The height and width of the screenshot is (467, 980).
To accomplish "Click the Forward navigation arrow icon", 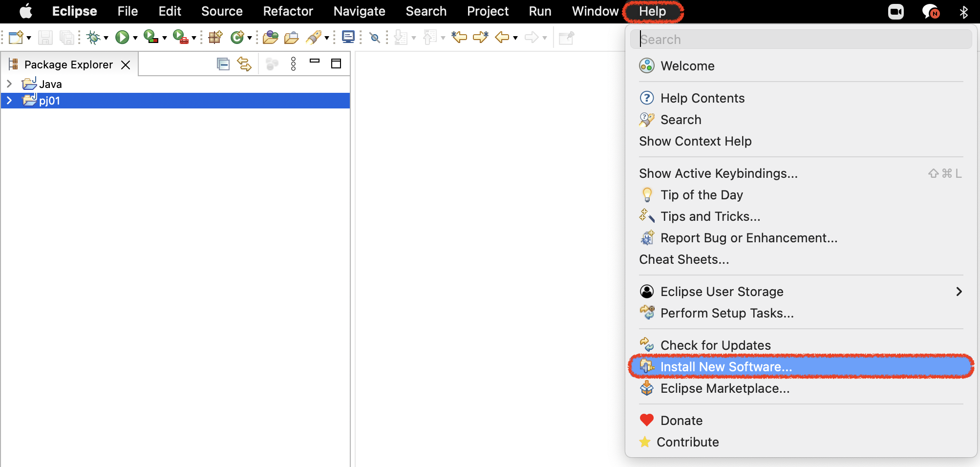I will pyautogui.click(x=532, y=37).
